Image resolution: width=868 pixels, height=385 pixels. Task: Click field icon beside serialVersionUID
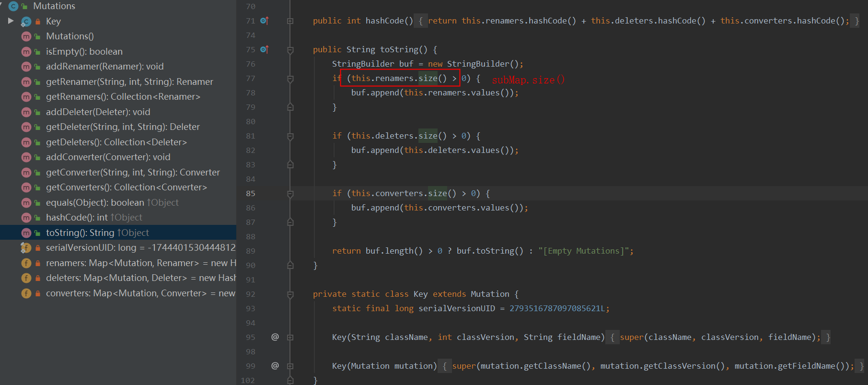pos(26,248)
